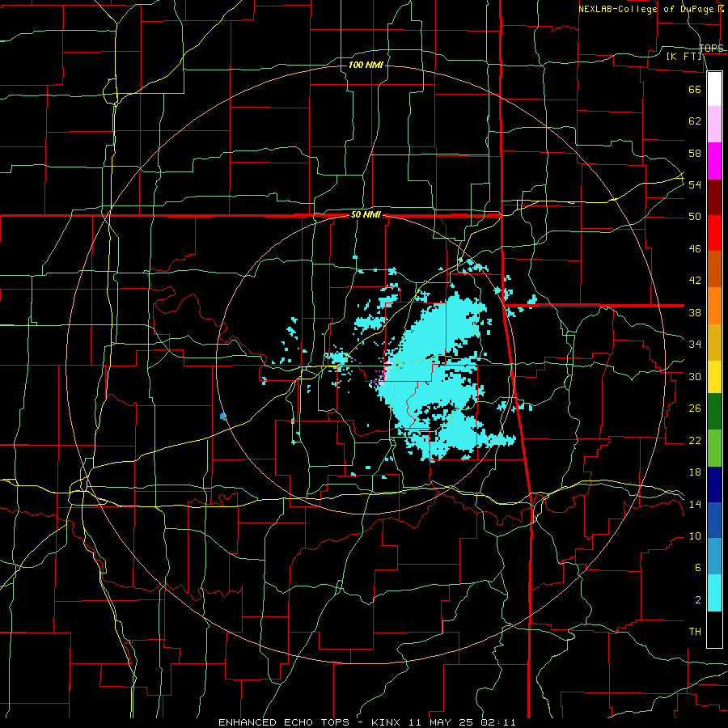The width and height of the screenshot is (728, 728).
Task: Click the [K FT] units label
Action: (x=684, y=57)
